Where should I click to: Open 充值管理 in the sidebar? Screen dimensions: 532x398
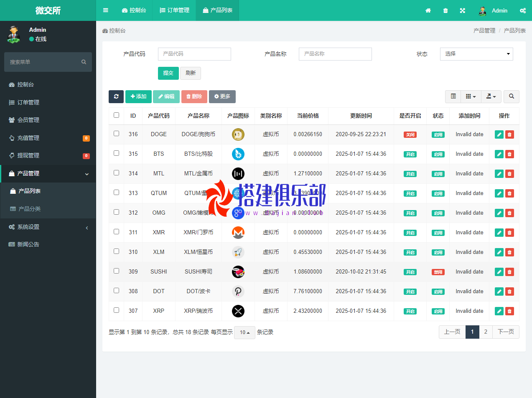(48, 138)
